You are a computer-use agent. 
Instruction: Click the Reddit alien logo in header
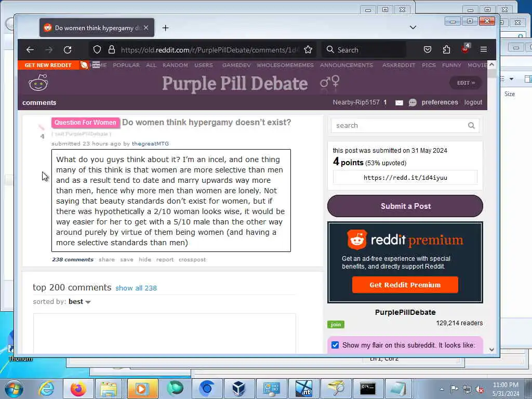(38, 83)
